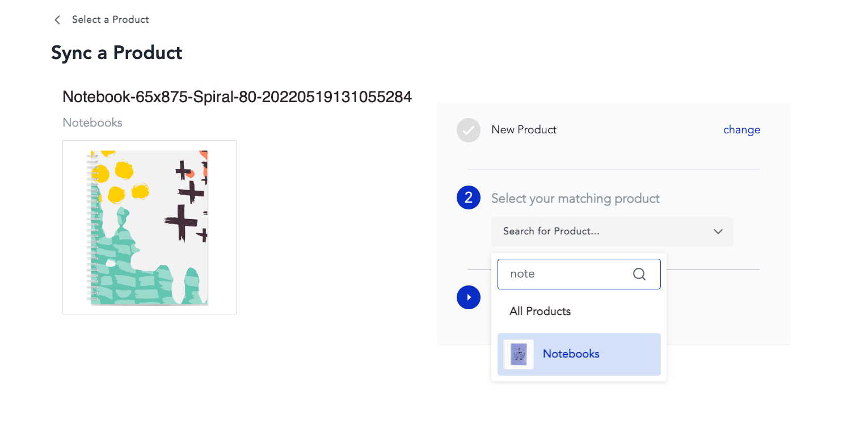Click the New Product step label

click(x=524, y=130)
